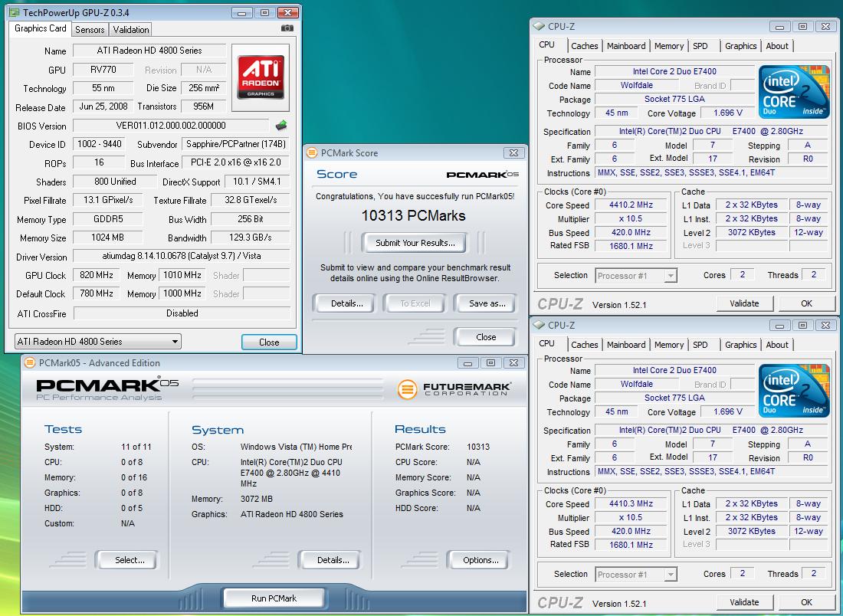Viewport: 843px width, 616px height.
Task: Open the SPD tab in upper CPU-Z
Action: pos(700,46)
